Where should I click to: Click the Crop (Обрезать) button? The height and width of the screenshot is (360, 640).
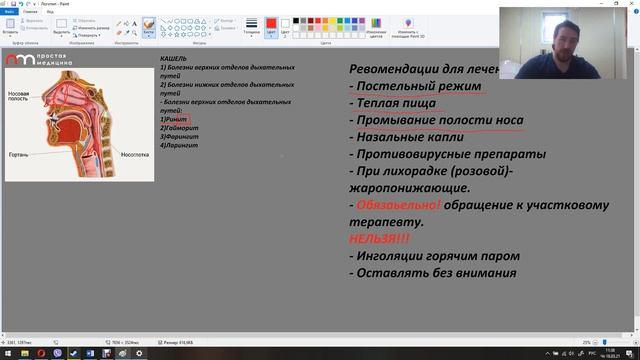(x=84, y=20)
